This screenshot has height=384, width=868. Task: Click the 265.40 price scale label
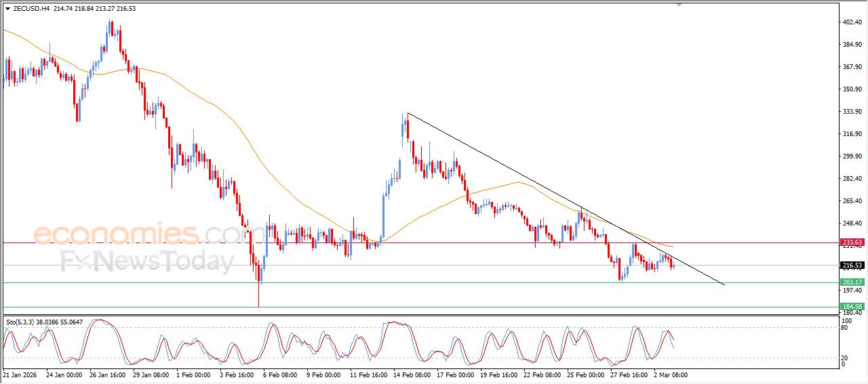tap(851, 201)
